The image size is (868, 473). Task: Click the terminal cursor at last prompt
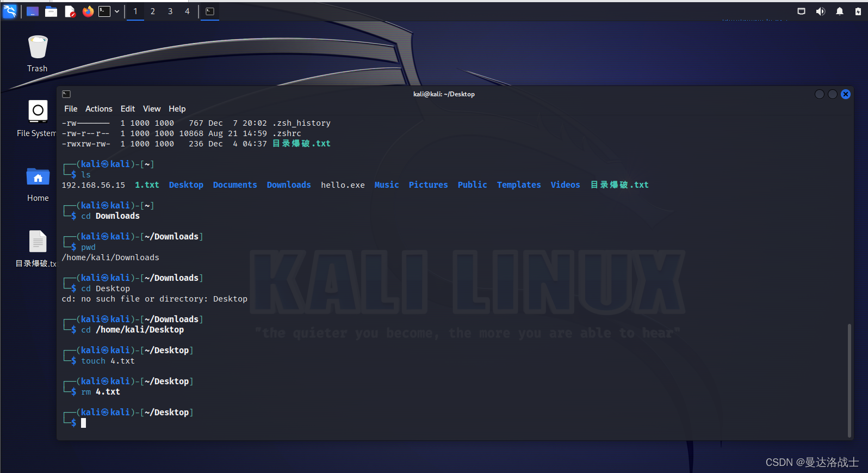coord(84,423)
